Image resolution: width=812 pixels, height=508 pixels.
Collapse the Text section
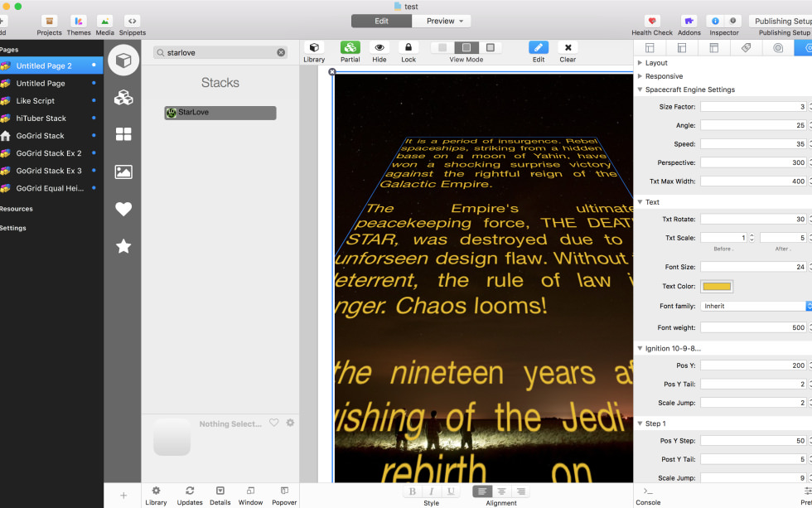coord(640,202)
